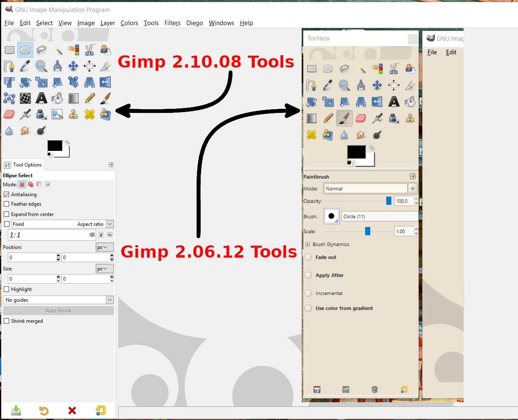This screenshot has width=518, height=420.
Task: Select Free Select lasso in left 2.10 toolbox
Action: tap(41, 50)
